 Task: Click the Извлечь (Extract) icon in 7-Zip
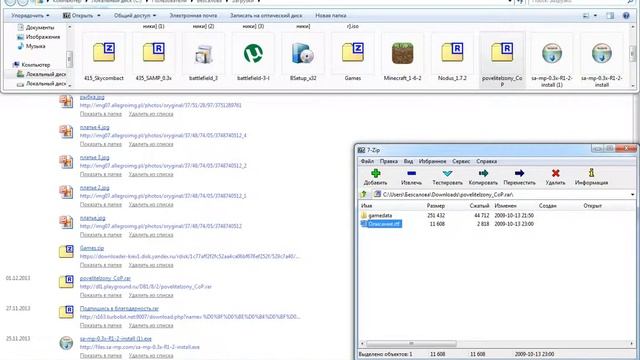pos(411,173)
